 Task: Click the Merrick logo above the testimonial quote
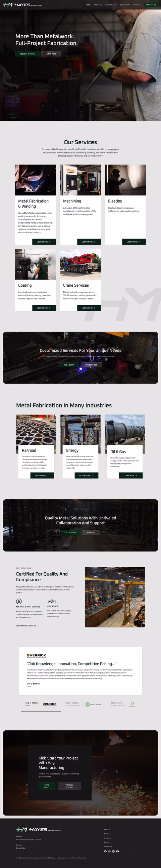coord(36,655)
